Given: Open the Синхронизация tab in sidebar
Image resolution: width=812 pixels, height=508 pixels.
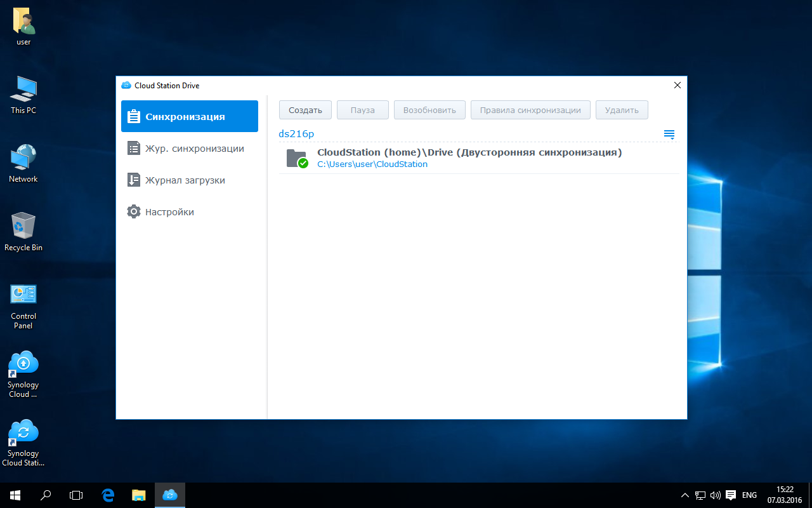Looking at the screenshot, I should (189, 117).
